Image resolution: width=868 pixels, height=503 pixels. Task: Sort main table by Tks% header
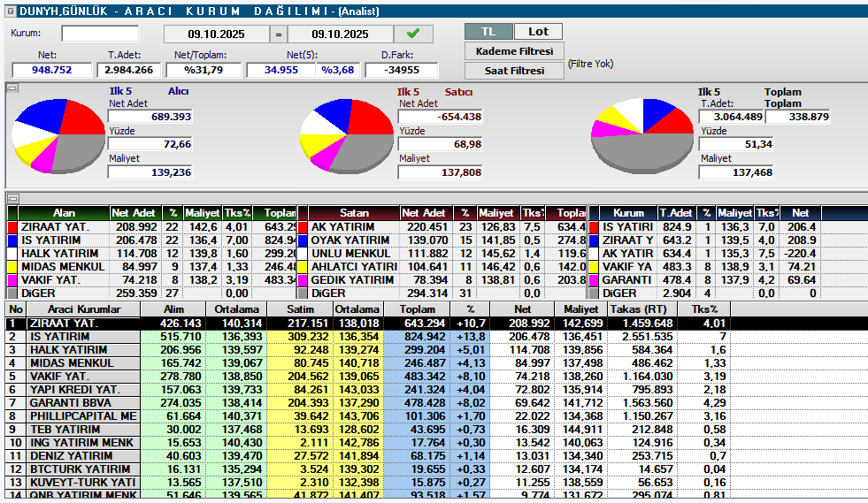coord(704,309)
